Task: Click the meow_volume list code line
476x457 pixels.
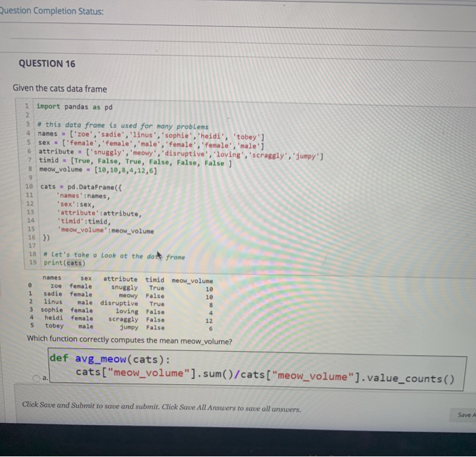Action: pyautogui.click(x=99, y=170)
